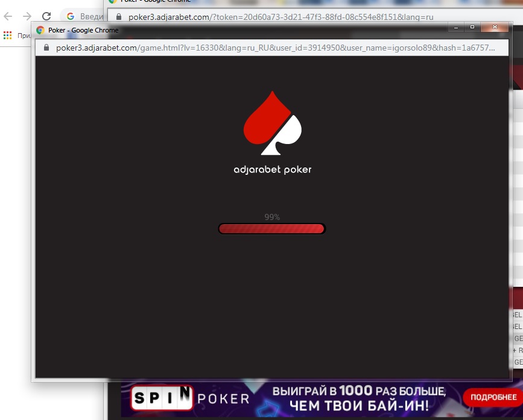
Task: Close the Poker popup window
Action: click(x=495, y=27)
